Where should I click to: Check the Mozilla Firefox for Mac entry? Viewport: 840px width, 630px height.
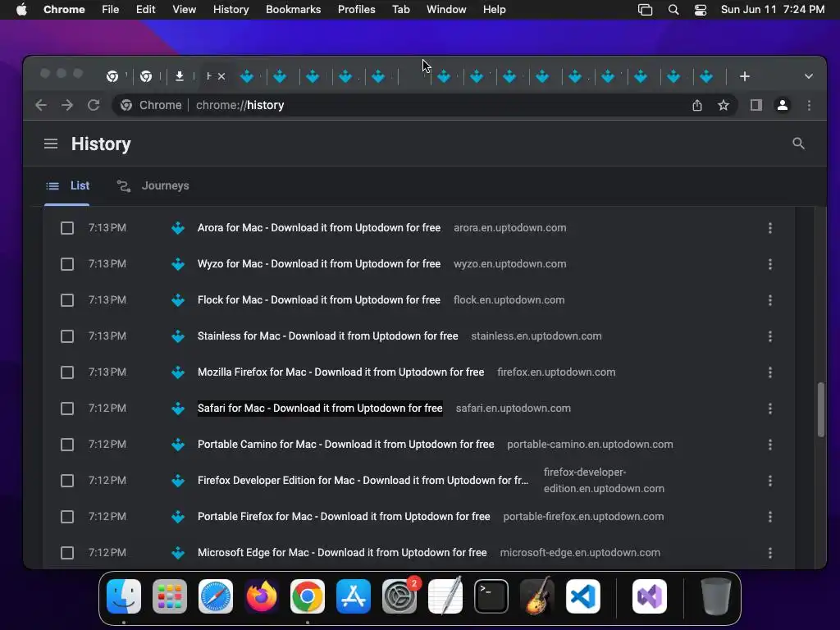[67, 372]
